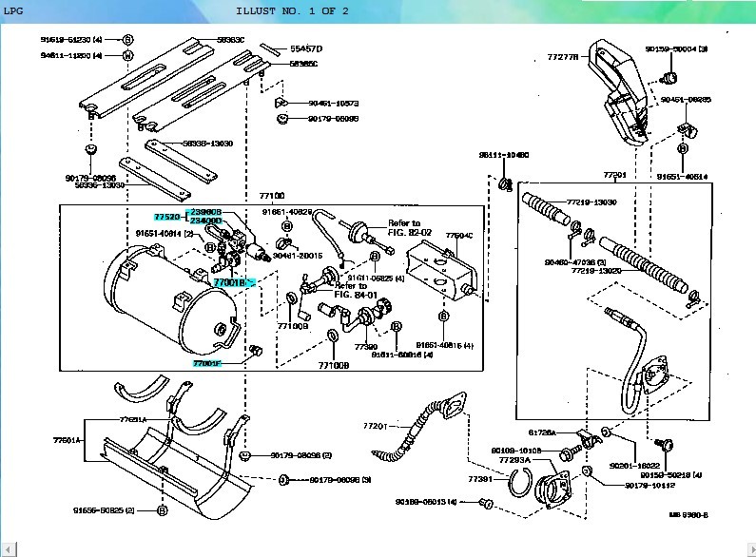
Task: Click the 77391 ring part label
Action: pos(480,479)
